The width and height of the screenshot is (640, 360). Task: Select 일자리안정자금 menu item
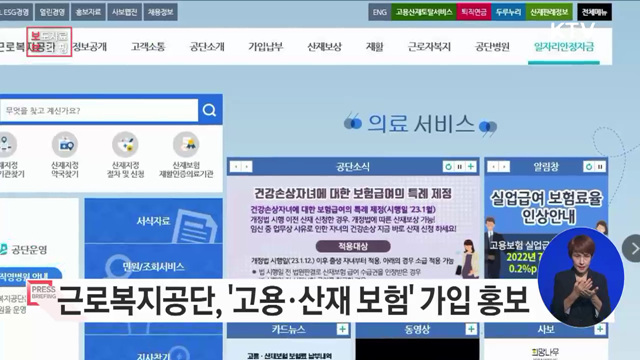click(564, 47)
